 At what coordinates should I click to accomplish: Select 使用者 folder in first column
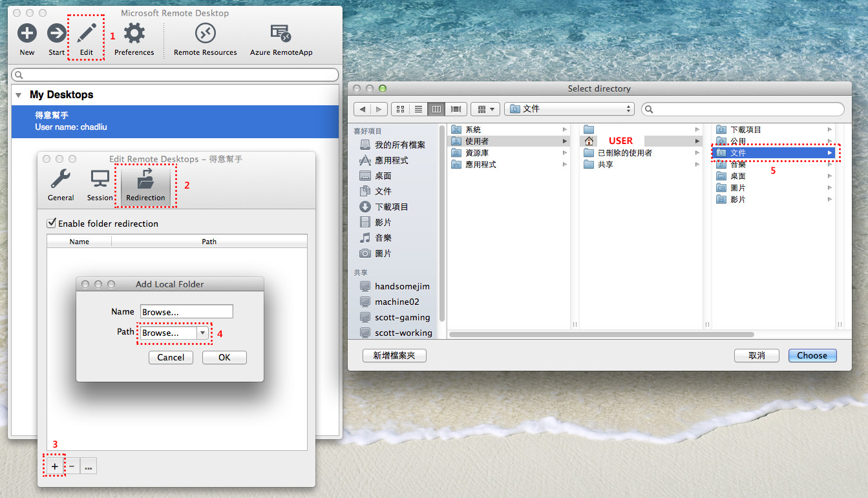point(509,141)
